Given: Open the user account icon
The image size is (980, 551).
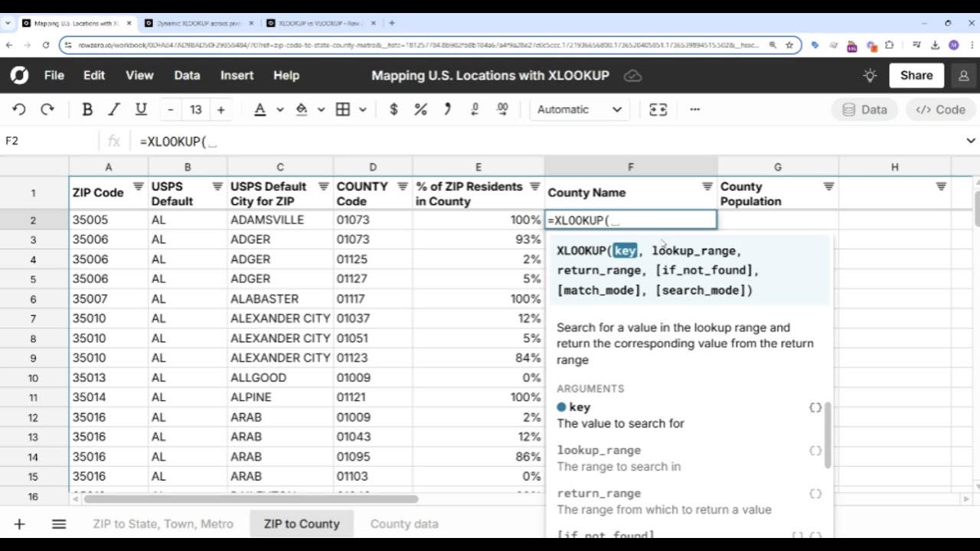Looking at the screenshot, I should 963,75.
